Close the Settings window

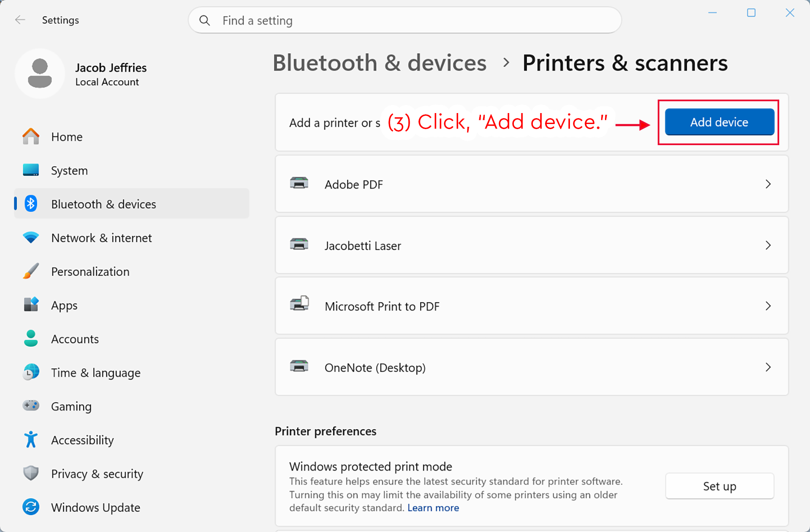790,13
